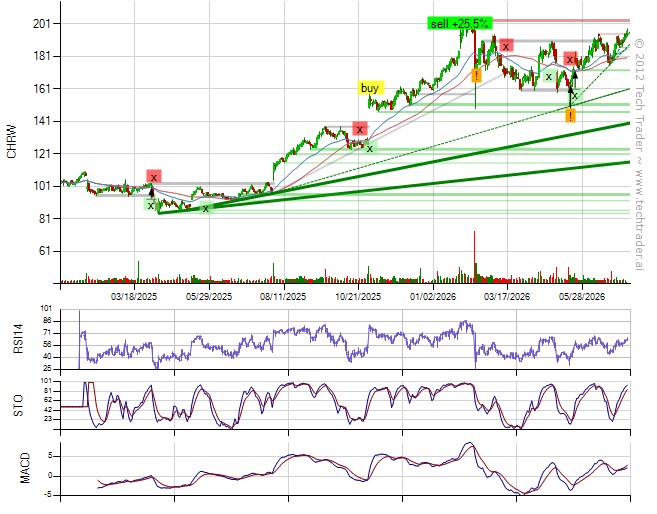Click the 161 price axis value
This screenshot has height=514, width=657.
coord(41,88)
